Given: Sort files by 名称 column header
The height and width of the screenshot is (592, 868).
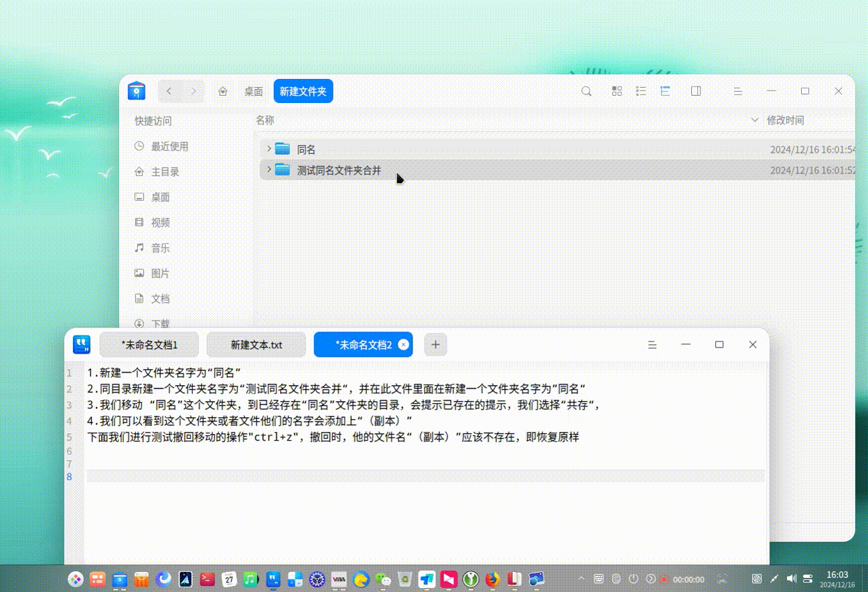Looking at the screenshot, I should [x=265, y=121].
